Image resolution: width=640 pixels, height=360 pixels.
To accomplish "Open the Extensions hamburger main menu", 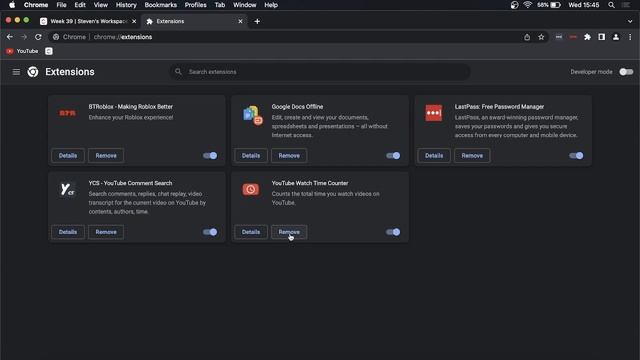I will point(16,72).
